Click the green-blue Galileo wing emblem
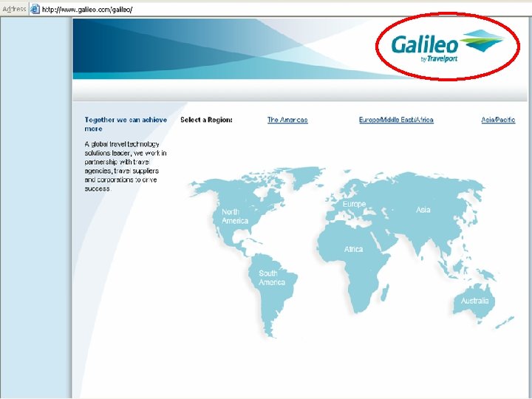 tap(482, 41)
